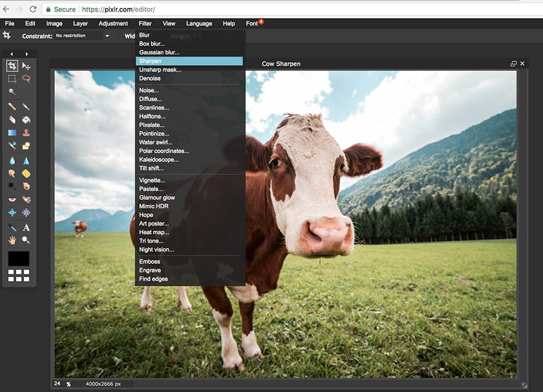Open the black main color swatch

tap(19, 259)
